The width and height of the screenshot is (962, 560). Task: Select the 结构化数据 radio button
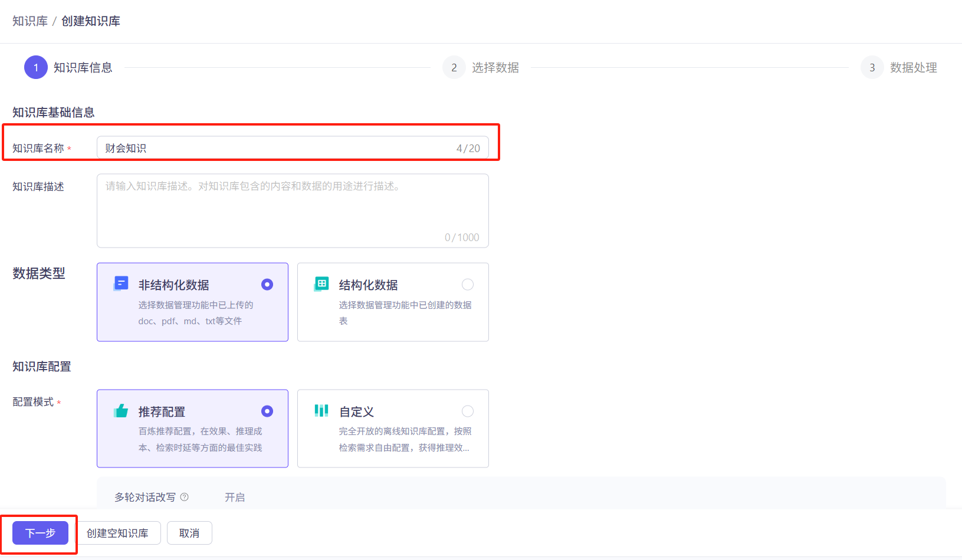468,284
